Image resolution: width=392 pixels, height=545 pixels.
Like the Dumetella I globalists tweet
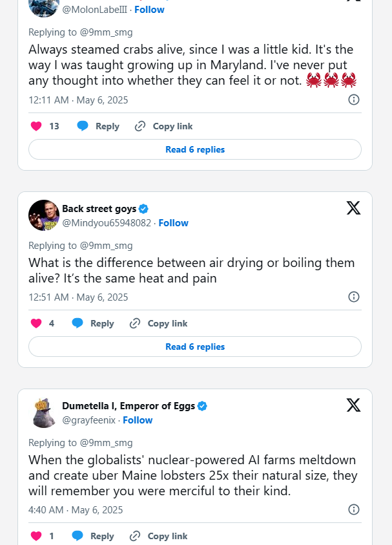pos(36,536)
